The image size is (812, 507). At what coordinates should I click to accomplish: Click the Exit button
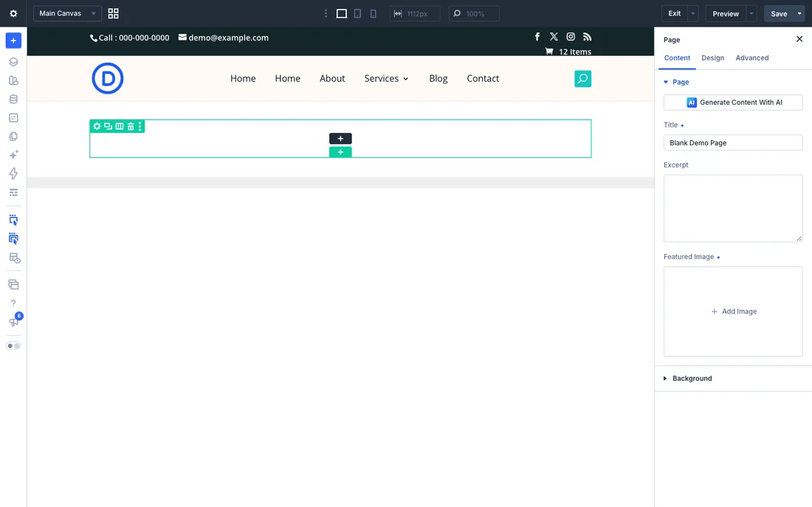(x=674, y=13)
